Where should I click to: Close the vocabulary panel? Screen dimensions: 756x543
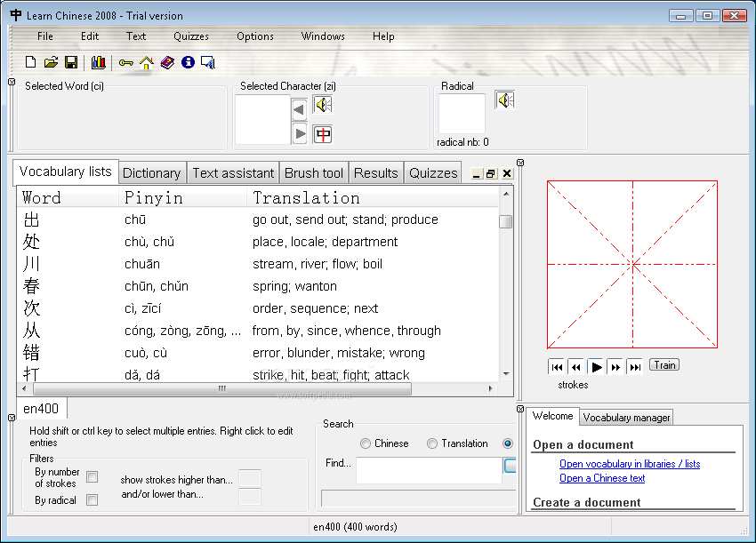point(507,174)
